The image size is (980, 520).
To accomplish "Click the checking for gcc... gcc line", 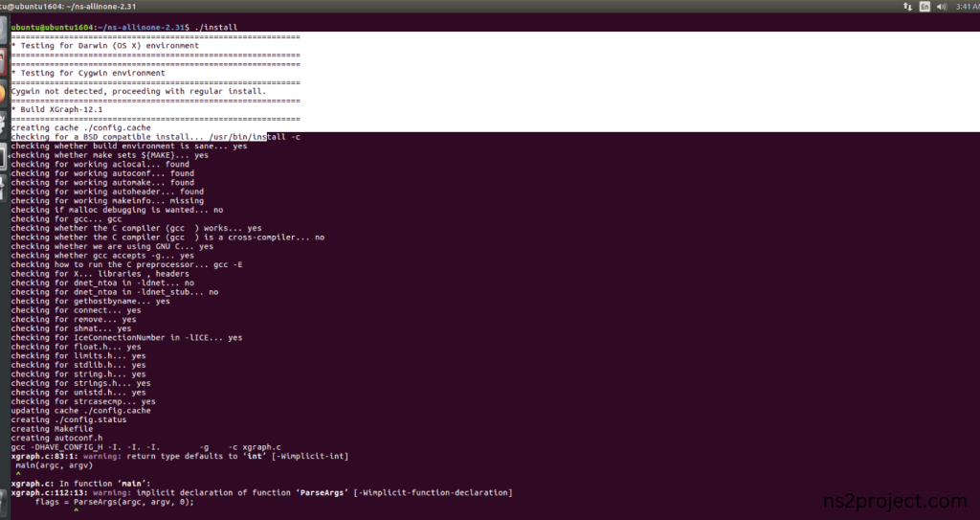I will pyautogui.click(x=67, y=219).
